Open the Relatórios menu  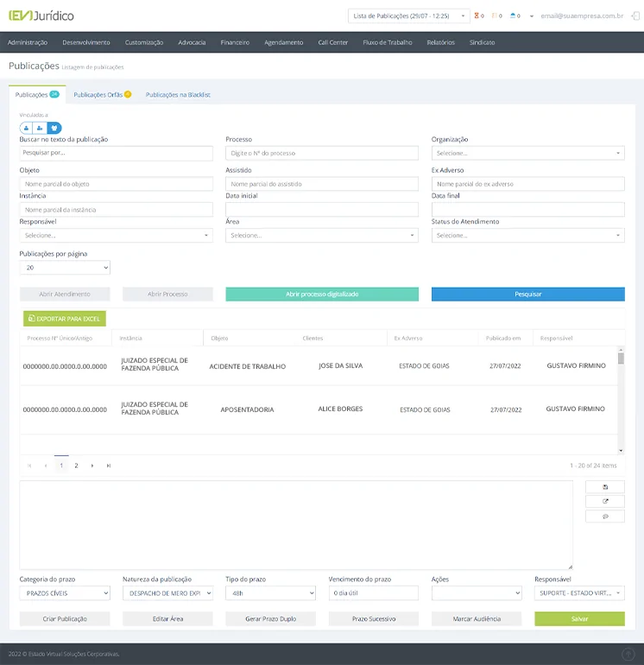pos(441,42)
